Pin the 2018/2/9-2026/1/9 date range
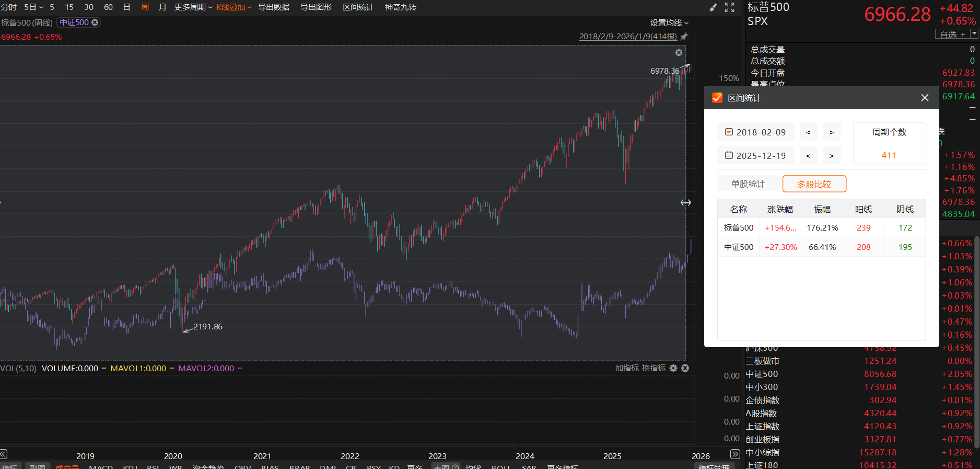Screen dimensions: 980x469 click(684, 37)
